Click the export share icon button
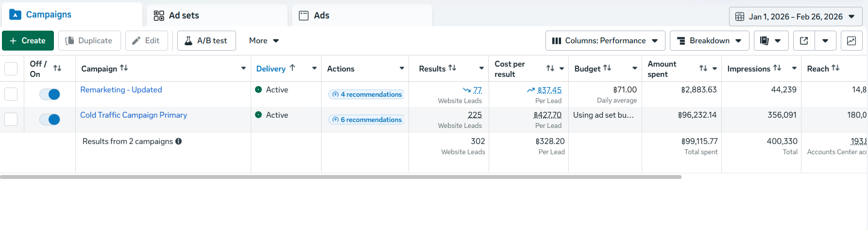Viewport: 868px width, 230px height. (x=804, y=41)
